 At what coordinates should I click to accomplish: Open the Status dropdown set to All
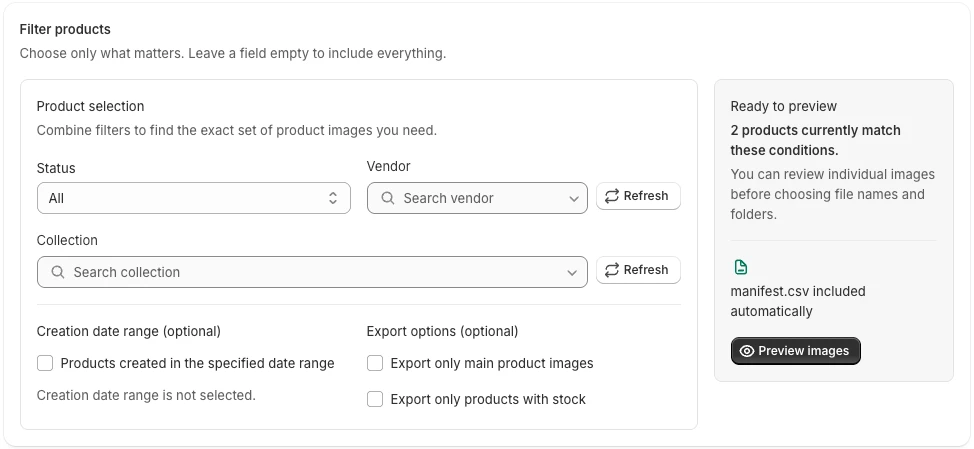pyautogui.click(x=194, y=198)
